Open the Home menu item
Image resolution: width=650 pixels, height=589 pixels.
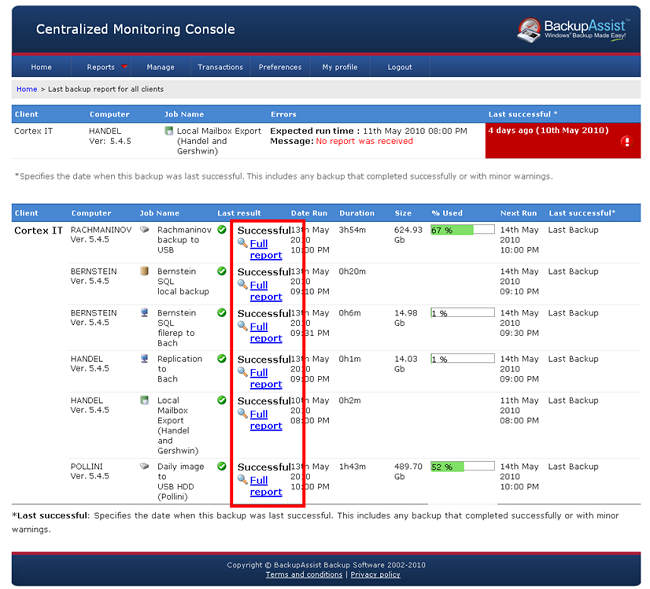point(41,67)
